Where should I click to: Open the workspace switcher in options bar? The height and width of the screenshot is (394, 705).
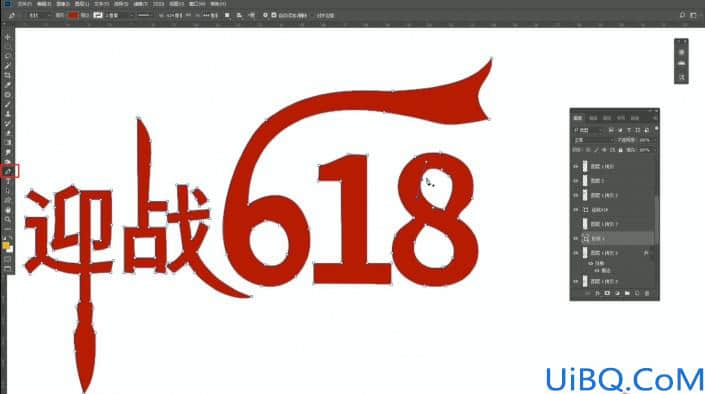pos(693,15)
